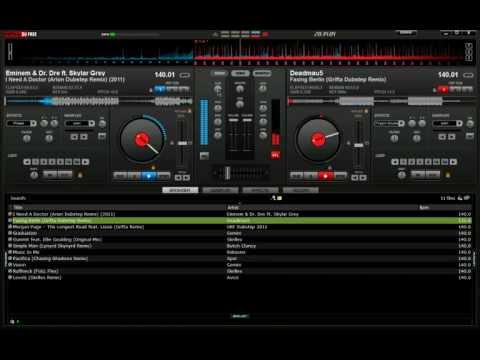Image resolution: width=480 pixels, height=360 pixels.
Task: Click left deck pitch slider handle
Action: [x=182, y=143]
